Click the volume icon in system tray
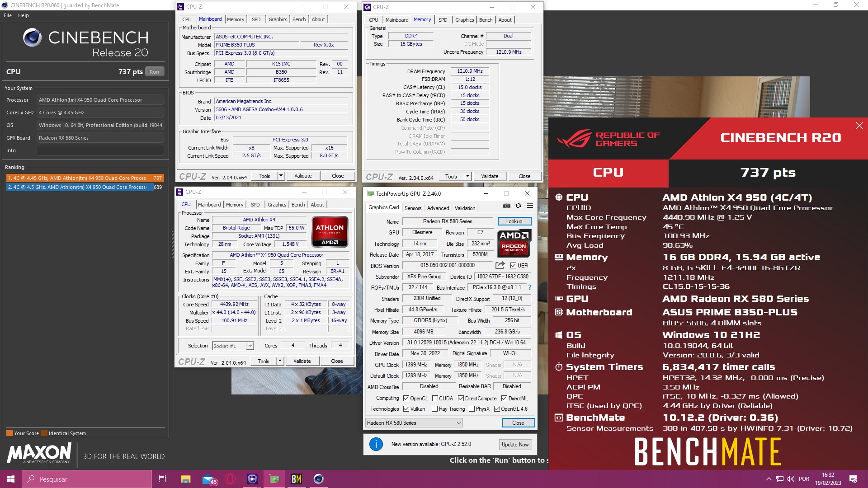This screenshot has width=868, height=488. click(x=790, y=479)
